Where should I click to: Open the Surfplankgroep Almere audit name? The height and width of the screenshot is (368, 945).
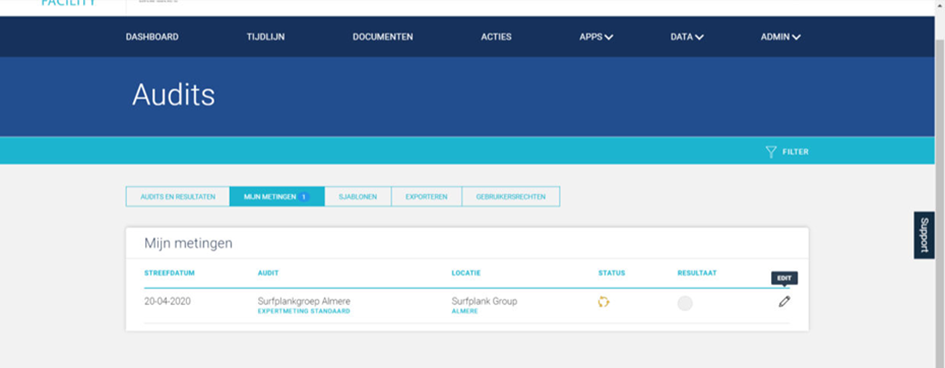pos(304,301)
